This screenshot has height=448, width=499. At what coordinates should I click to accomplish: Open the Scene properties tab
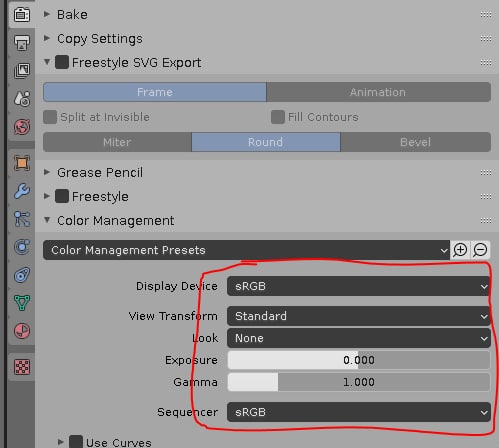pos(22,99)
